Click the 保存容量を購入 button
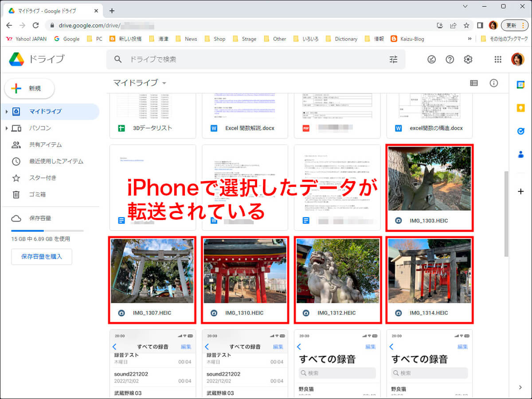 pos(42,257)
